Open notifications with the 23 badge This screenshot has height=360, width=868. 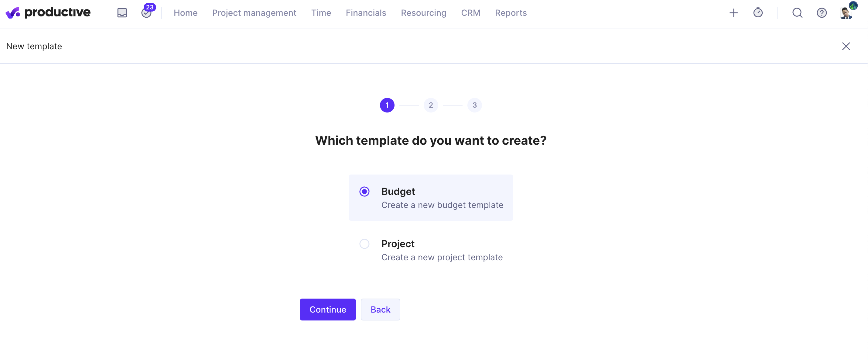click(147, 12)
